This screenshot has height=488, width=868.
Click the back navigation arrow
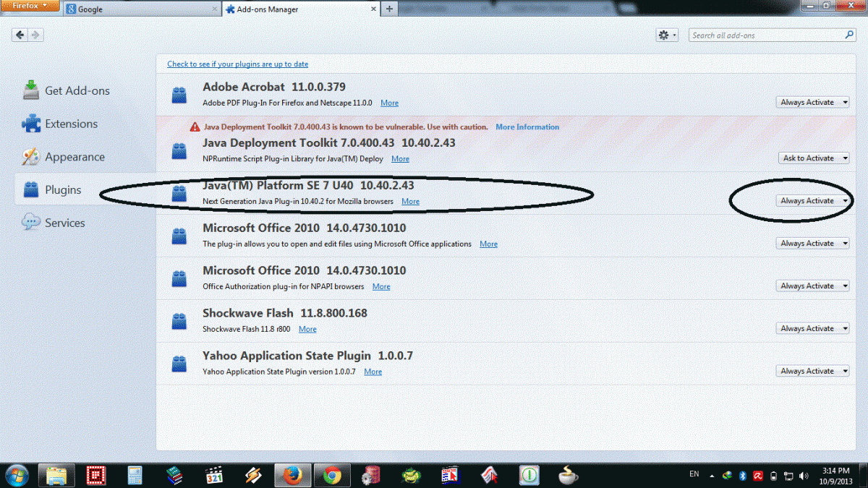[x=20, y=35]
